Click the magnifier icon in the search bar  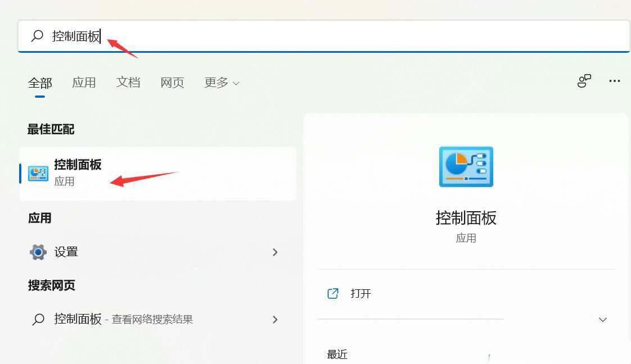click(37, 35)
